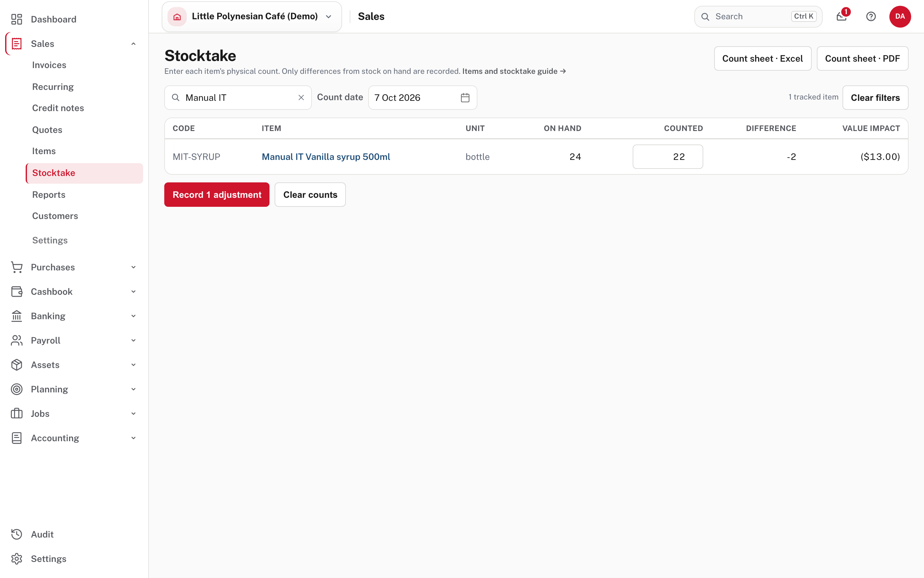Open Manual IT Vanilla syrup 500ml item
The height and width of the screenshot is (578, 924).
pos(326,157)
